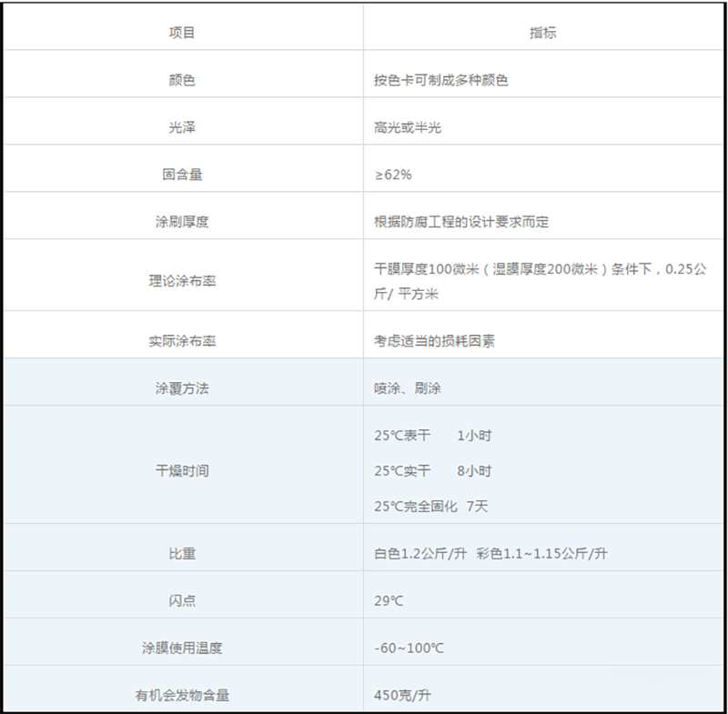Viewport: 728px width, 714px height.
Task: Select the 颜色 row label
Action: tap(182, 80)
